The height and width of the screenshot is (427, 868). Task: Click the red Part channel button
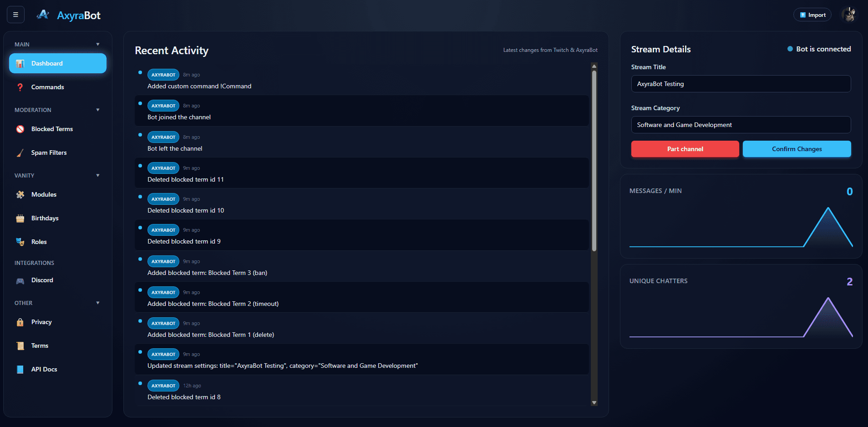pos(685,149)
